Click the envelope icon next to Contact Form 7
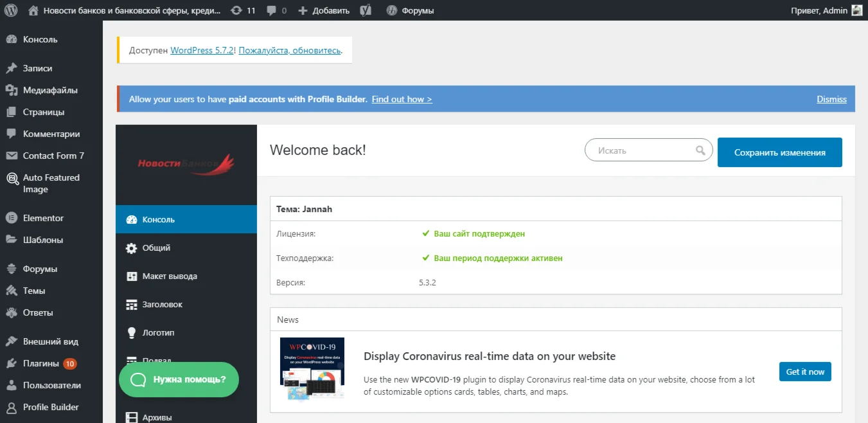868x423 pixels. coord(11,156)
